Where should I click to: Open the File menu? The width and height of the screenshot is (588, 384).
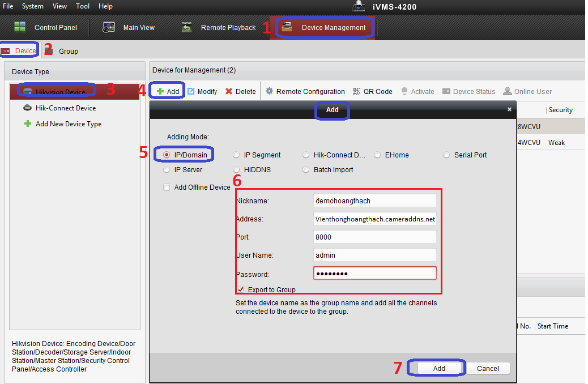[8, 6]
